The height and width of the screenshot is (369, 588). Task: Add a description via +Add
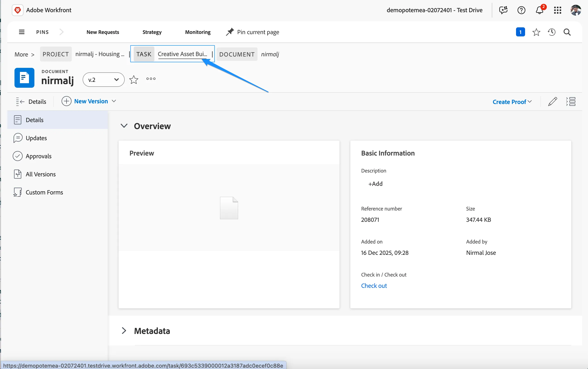[375, 184]
